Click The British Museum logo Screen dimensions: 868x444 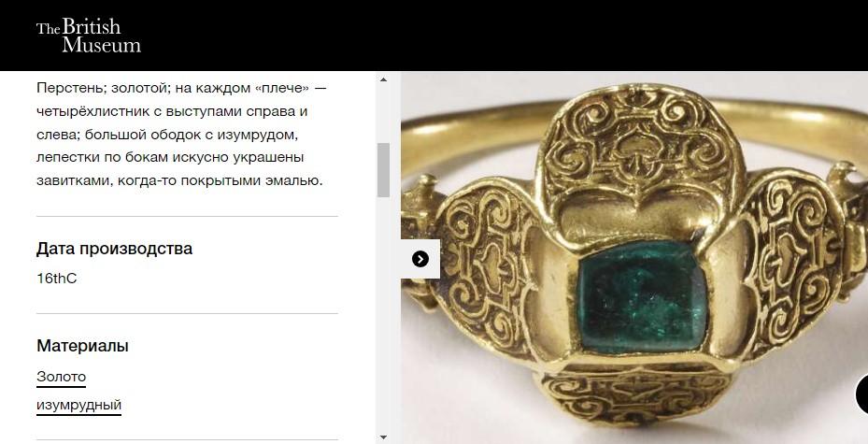click(89, 36)
